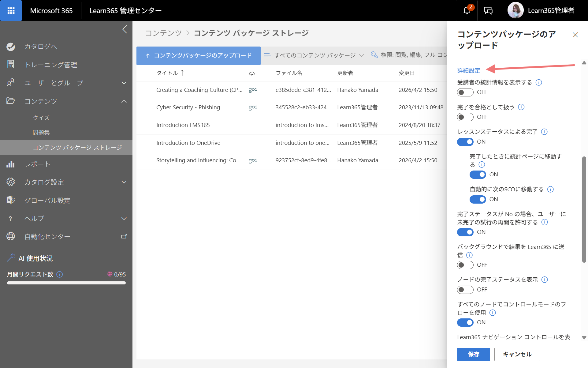Expand the ユーザーとグループ chevron
Image resolution: width=588 pixels, height=368 pixels.
pyautogui.click(x=124, y=83)
